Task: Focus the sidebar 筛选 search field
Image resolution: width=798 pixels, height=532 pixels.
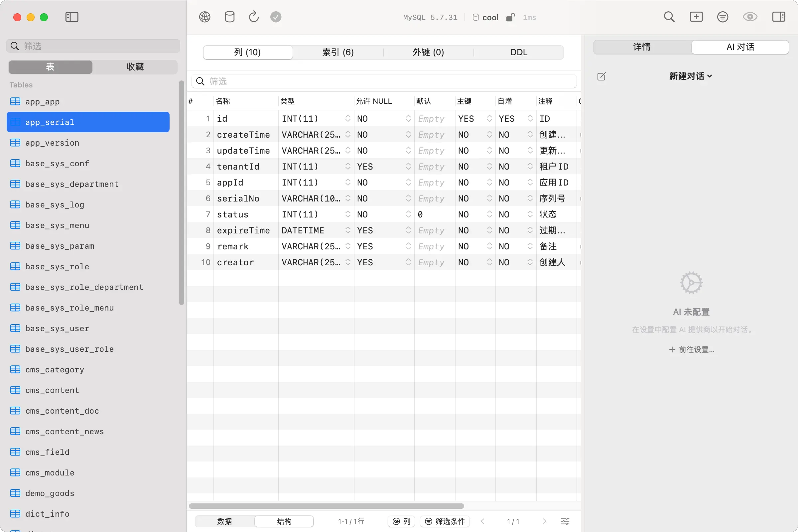Action: 93,46
